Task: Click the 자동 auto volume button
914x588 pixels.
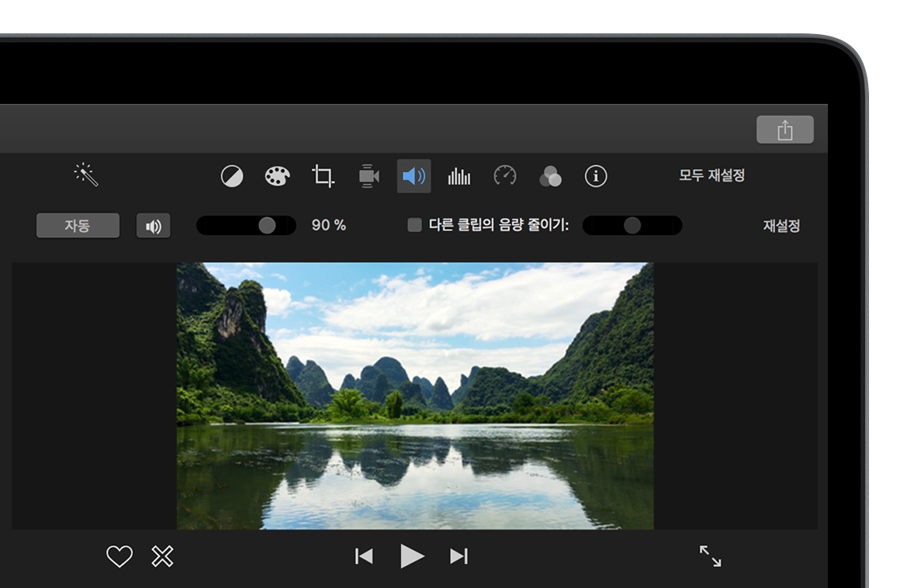Action: [x=78, y=226]
